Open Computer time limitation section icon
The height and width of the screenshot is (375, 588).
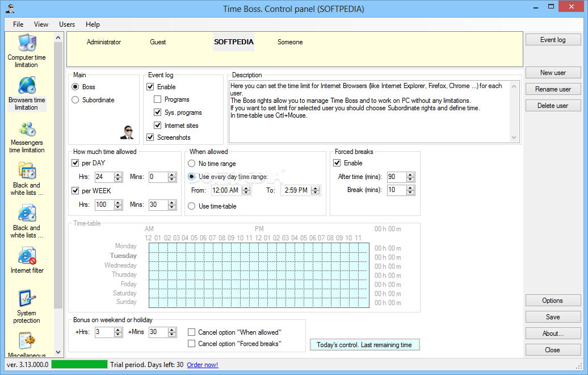click(27, 43)
